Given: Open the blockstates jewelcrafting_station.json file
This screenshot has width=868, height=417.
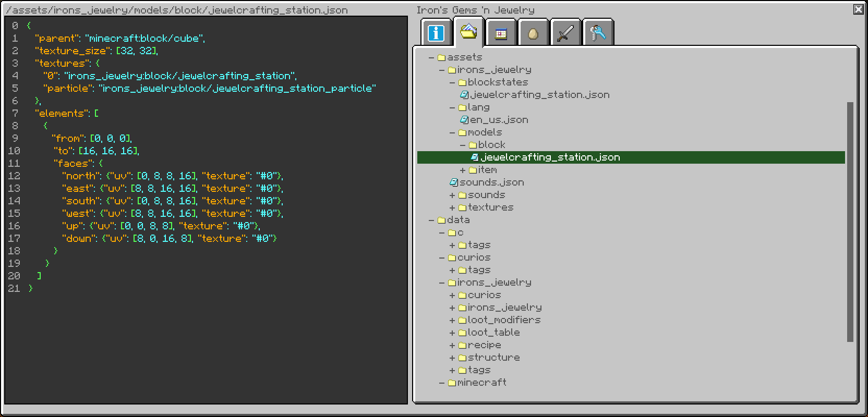Looking at the screenshot, I should pyautogui.click(x=539, y=95).
